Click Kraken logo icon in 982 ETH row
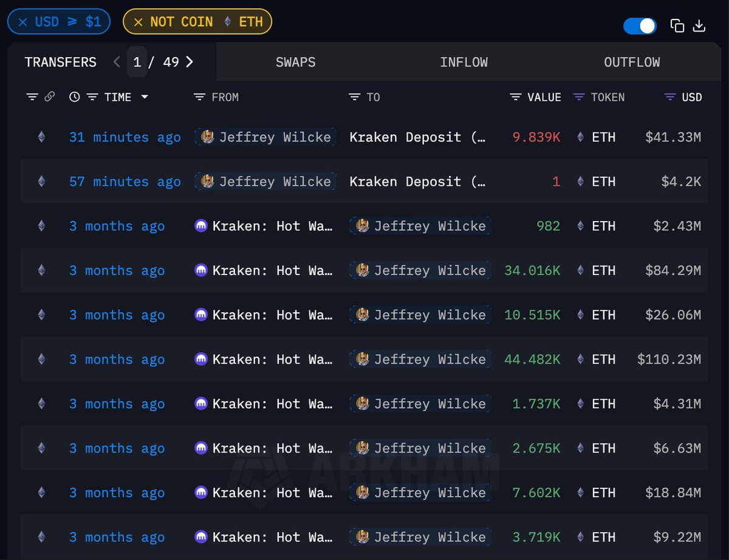Screen dimensions: 729x560 [201, 226]
